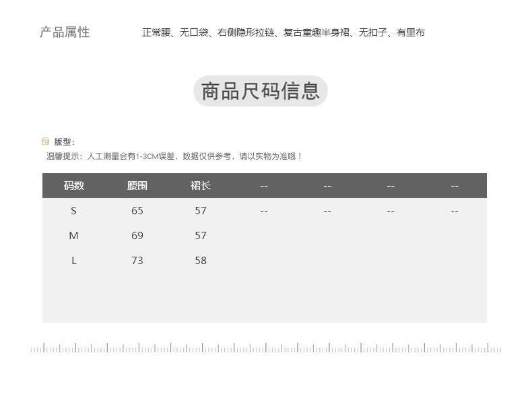
Task: Select the 腰围 column header
Action: coord(137,186)
